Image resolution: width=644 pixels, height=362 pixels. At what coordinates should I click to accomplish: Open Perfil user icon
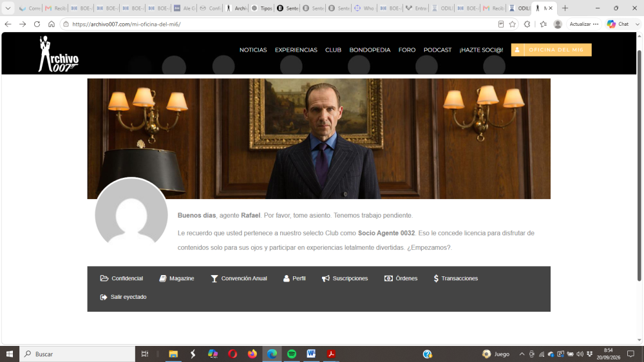click(x=287, y=278)
